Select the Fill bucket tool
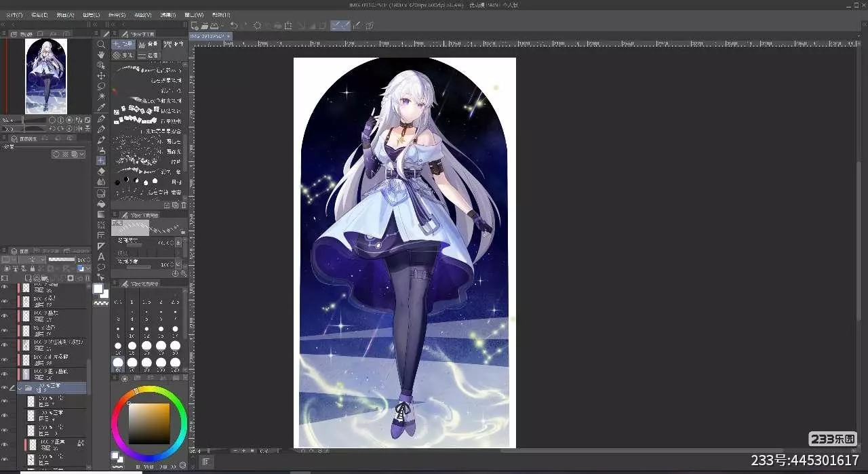Viewport: 868px width, 474px height. (x=101, y=203)
